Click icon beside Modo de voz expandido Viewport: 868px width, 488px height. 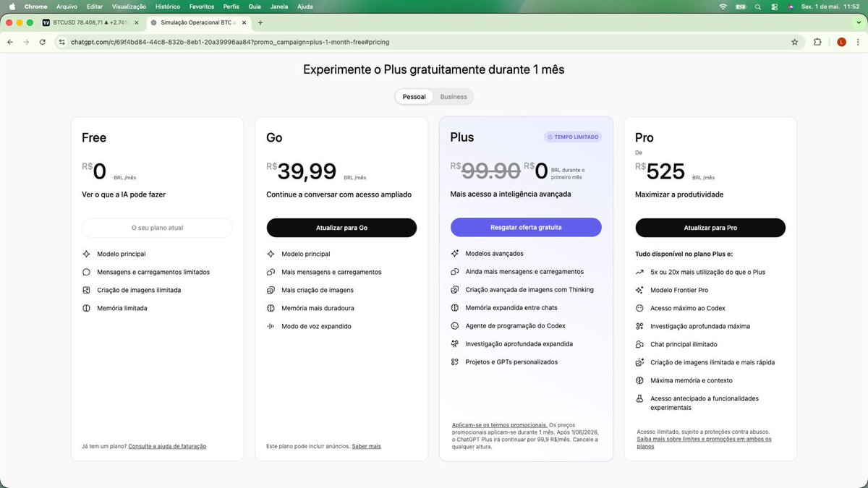[271, 326]
